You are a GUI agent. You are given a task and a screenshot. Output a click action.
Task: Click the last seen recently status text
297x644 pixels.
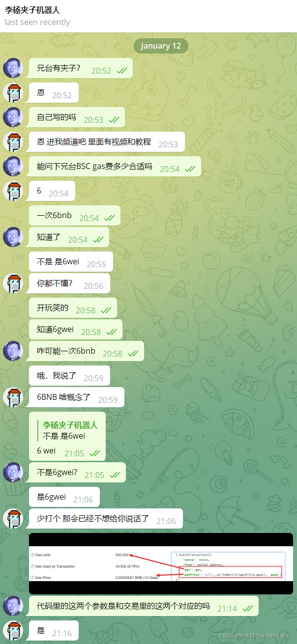coord(37,22)
